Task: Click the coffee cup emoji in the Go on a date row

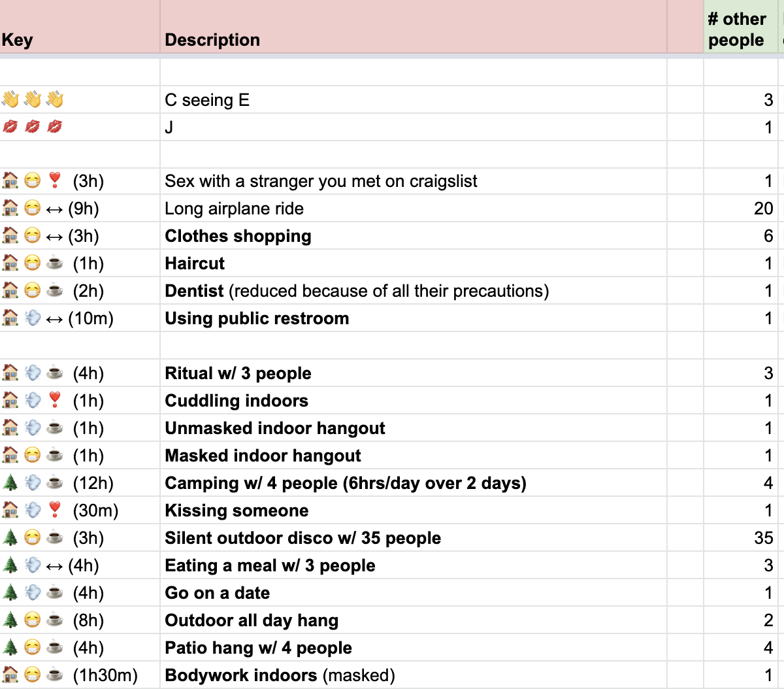Action: 54,593
